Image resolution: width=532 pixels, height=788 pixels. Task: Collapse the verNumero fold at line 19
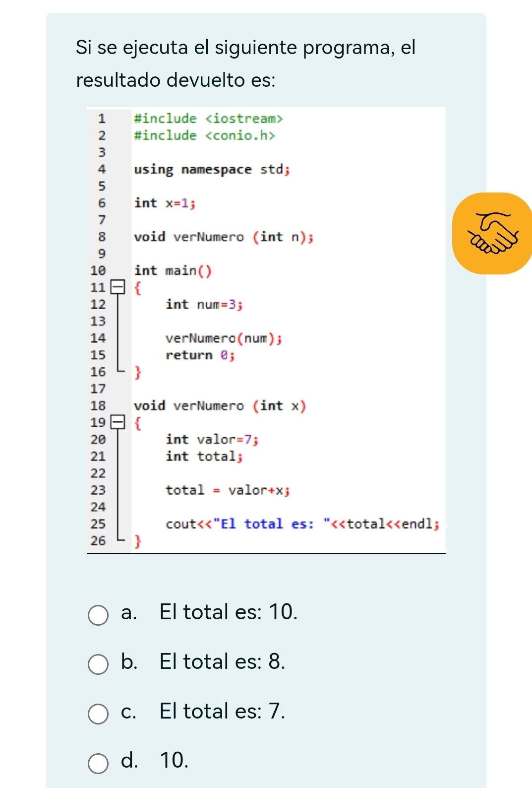point(118,422)
